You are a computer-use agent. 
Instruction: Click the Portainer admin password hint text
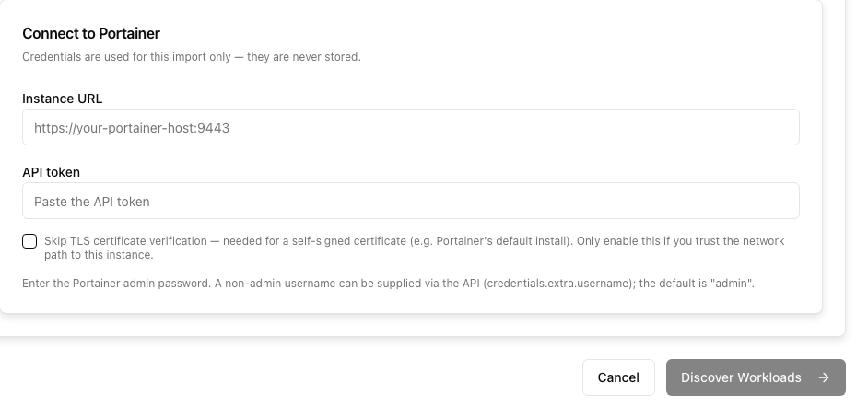(x=388, y=284)
